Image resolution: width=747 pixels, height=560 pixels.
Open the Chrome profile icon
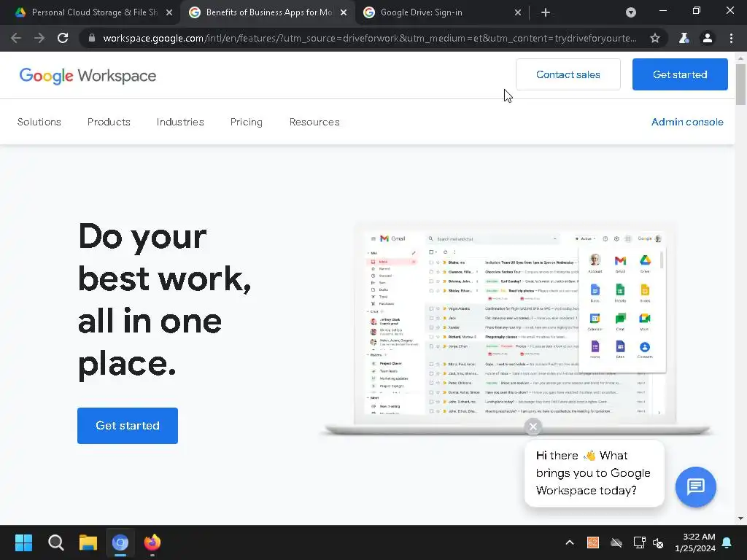pyautogui.click(x=708, y=38)
